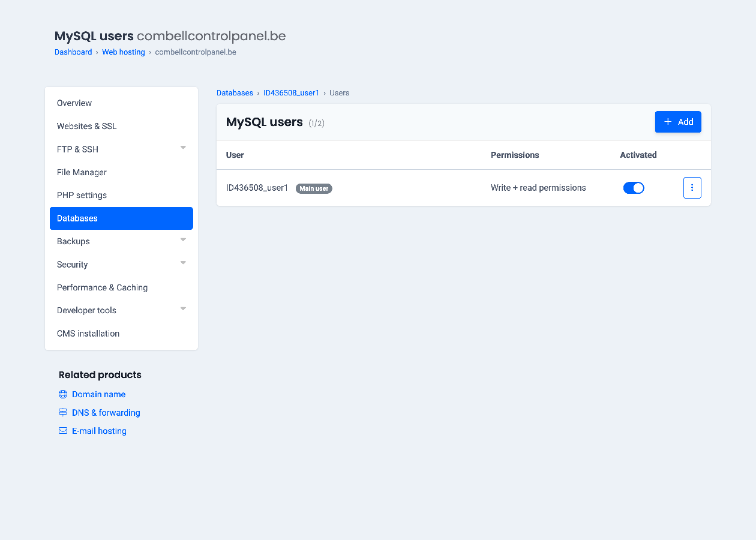
Task: Expand the FTP & SSH submenu arrow
Action: click(x=183, y=148)
